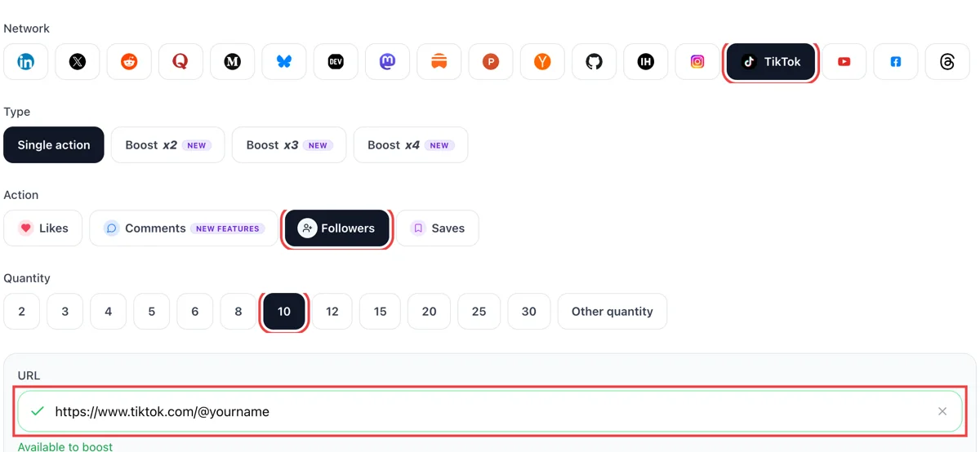Select the X (Twitter) network icon
This screenshot has height=452, width=980.
point(78,62)
